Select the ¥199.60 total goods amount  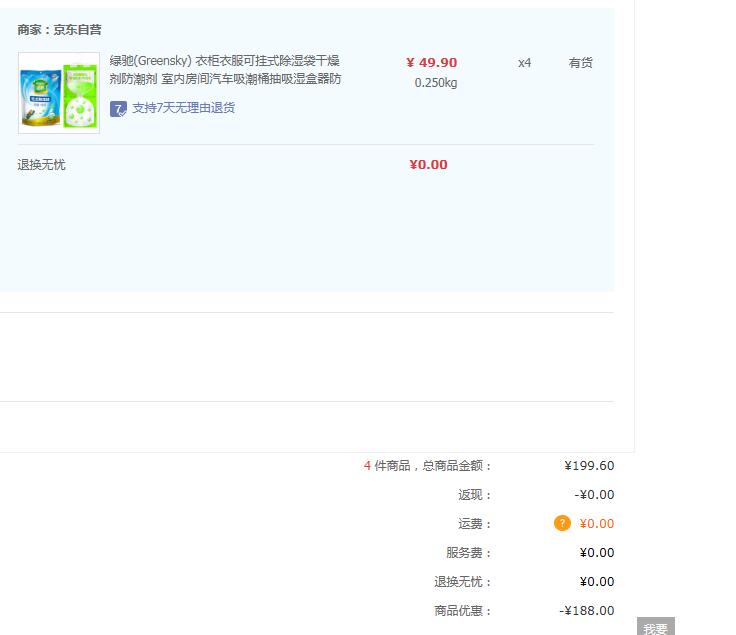tap(589, 466)
